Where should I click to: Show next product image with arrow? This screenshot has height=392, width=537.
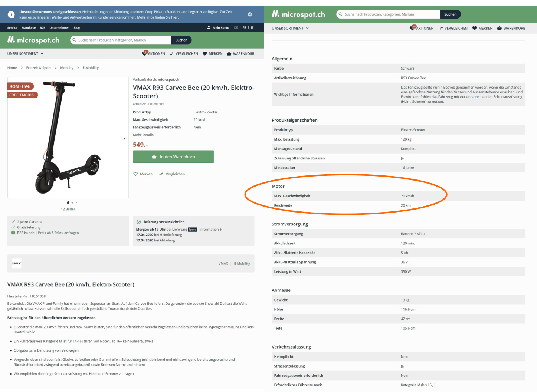coord(124,139)
